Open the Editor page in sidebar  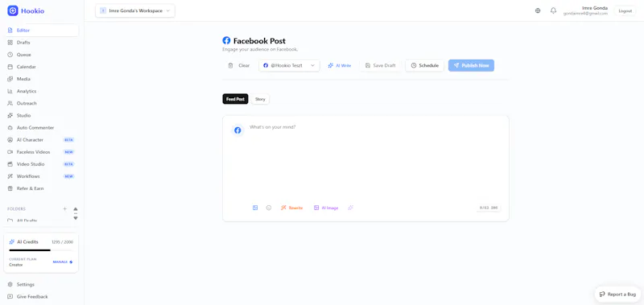[x=41, y=31]
